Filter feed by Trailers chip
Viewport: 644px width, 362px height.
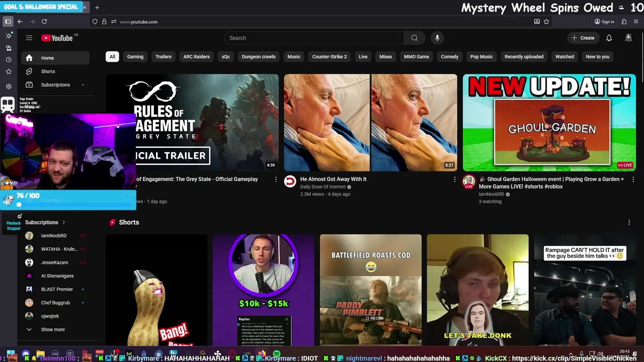(164, 57)
